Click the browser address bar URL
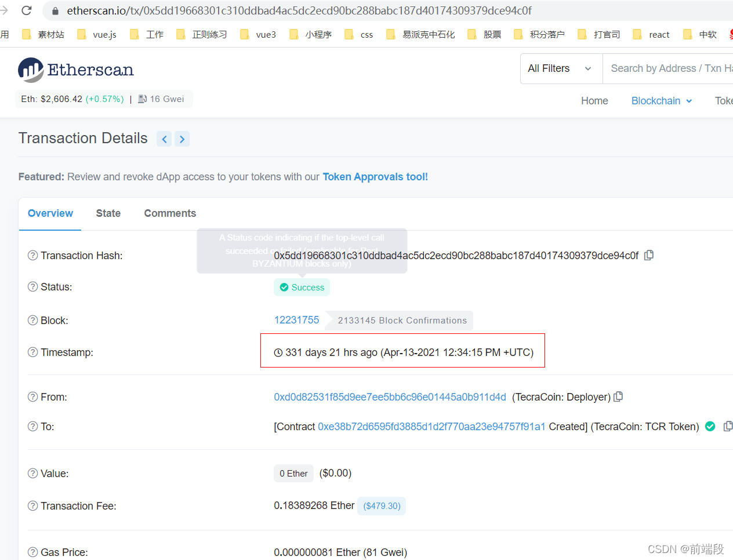The width and height of the screenshot is (733, 560). 299,10
